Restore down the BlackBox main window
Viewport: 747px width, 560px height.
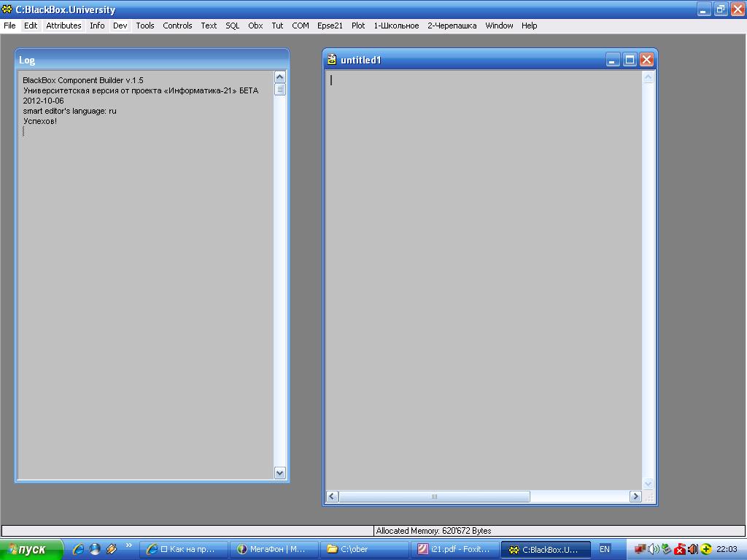[720, 9]
